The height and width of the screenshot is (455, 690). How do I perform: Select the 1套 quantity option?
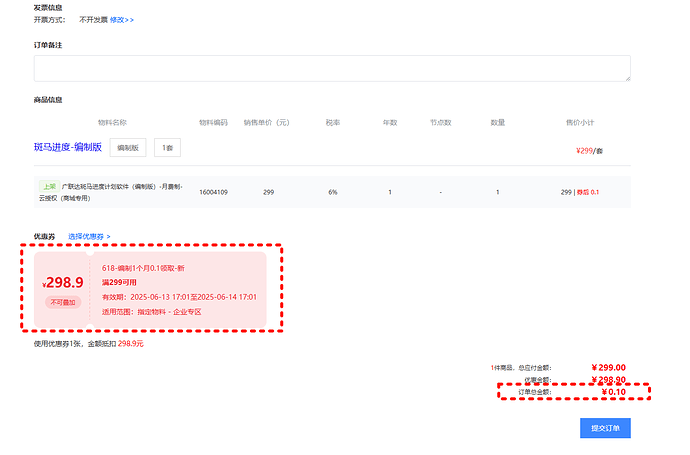167,147
